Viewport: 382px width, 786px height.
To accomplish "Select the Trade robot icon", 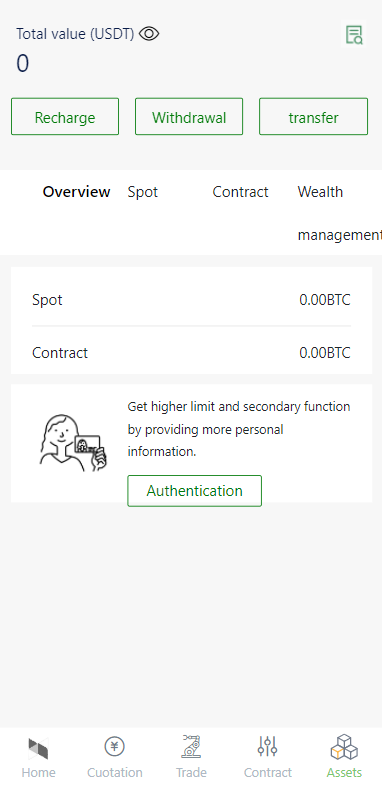I will [191, 746].
